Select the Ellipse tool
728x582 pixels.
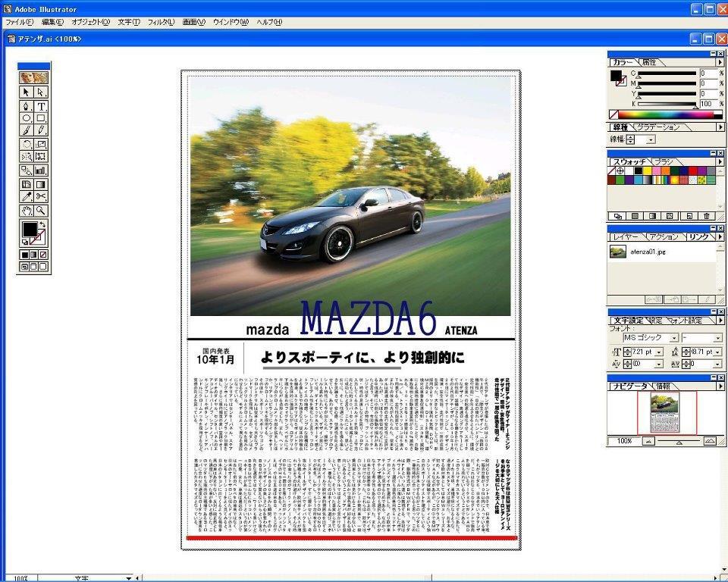[27, 118]
